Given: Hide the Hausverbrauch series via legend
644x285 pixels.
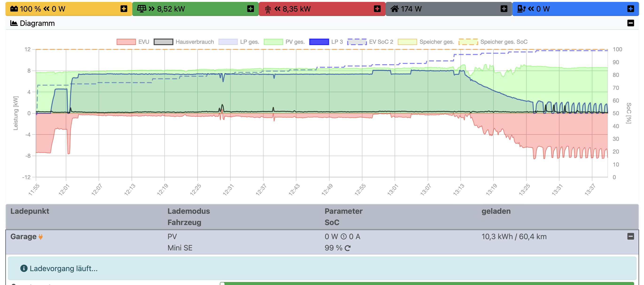Looking at the screenshot, I should click(x=163, y=42).
